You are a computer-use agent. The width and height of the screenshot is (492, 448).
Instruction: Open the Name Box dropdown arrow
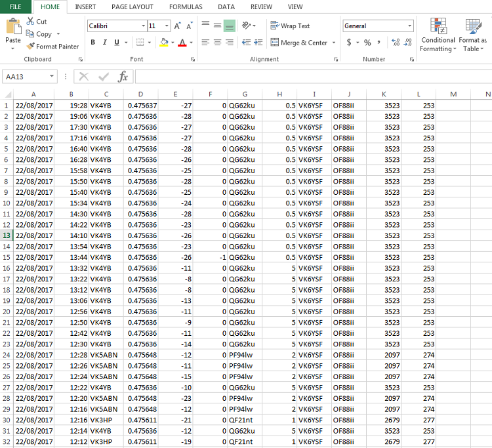52,77
